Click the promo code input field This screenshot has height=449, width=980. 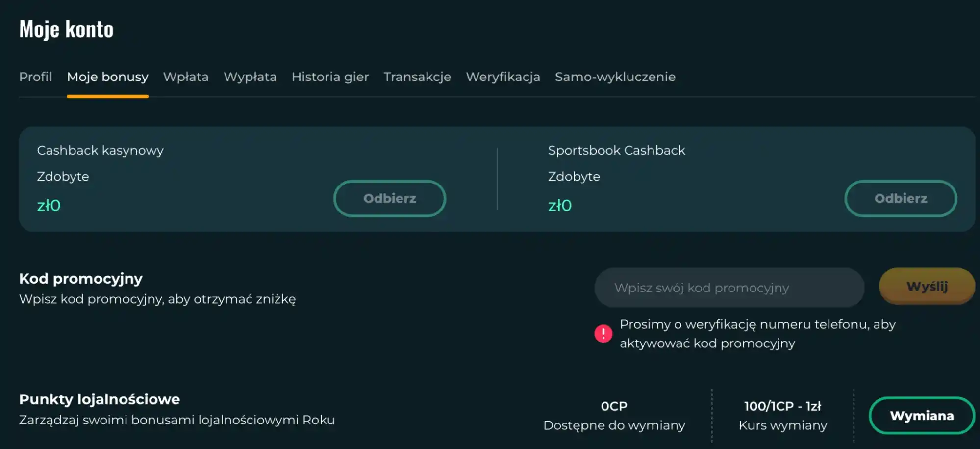click(729, 288)
